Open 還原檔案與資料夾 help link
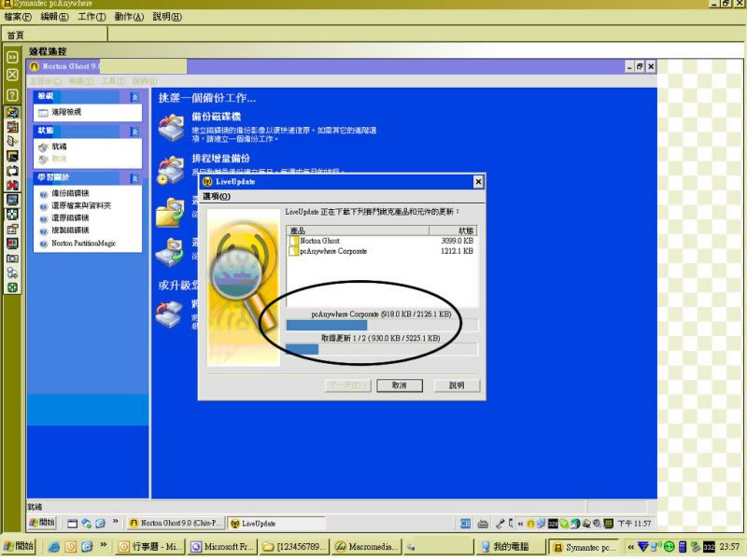Screen dimensions: 747x560 pos(81,205)
